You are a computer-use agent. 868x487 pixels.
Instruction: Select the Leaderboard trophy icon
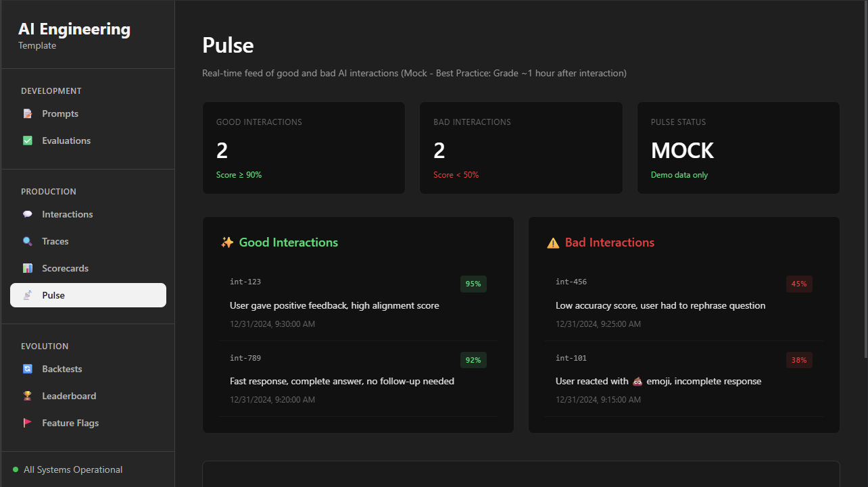coord(28,396)
